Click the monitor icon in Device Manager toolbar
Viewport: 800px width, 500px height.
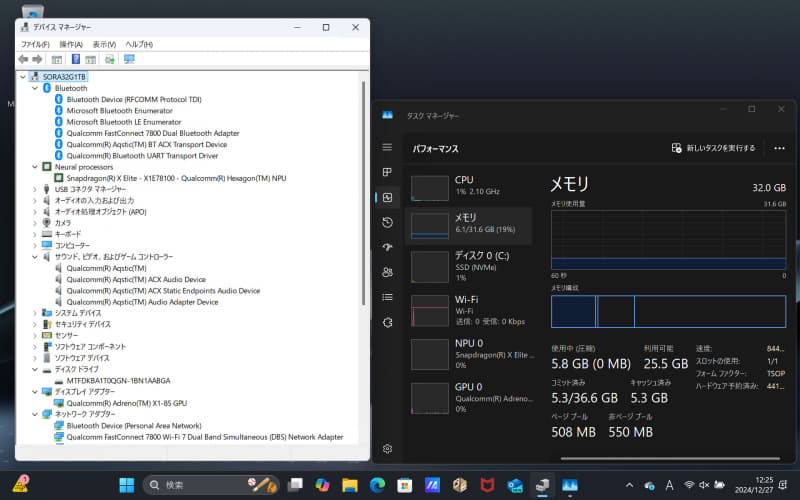click(x=129, y=59)
